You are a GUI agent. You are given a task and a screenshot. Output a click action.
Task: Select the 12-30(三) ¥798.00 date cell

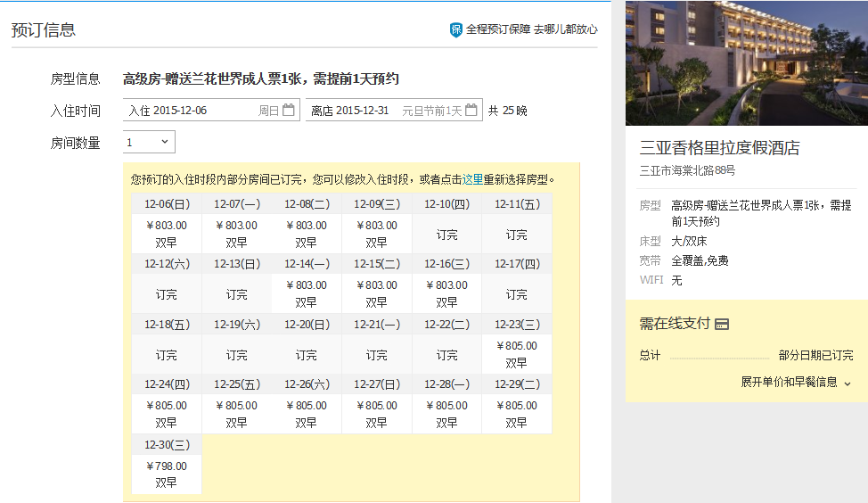[x=167, y=474]
